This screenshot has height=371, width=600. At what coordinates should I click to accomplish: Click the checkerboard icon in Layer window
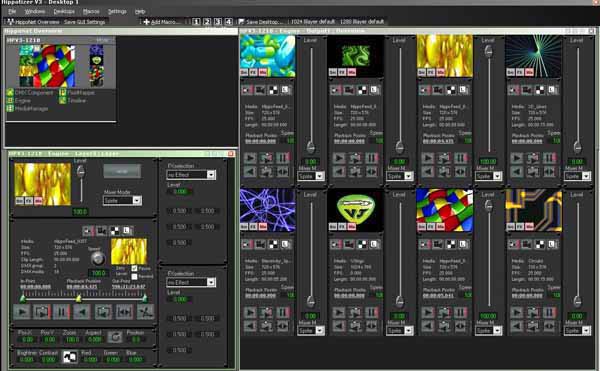coord(114,231)
